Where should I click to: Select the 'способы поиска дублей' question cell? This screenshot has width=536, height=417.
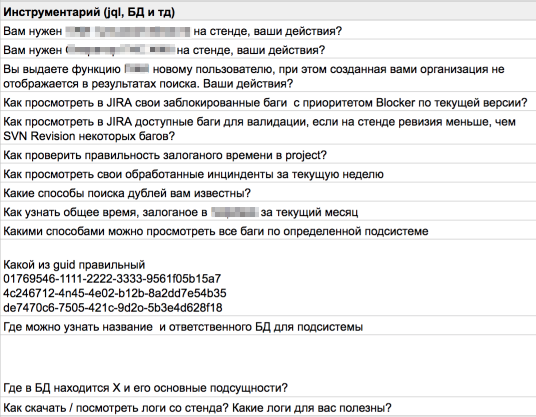pyautogui.click(x=268, y=193)
